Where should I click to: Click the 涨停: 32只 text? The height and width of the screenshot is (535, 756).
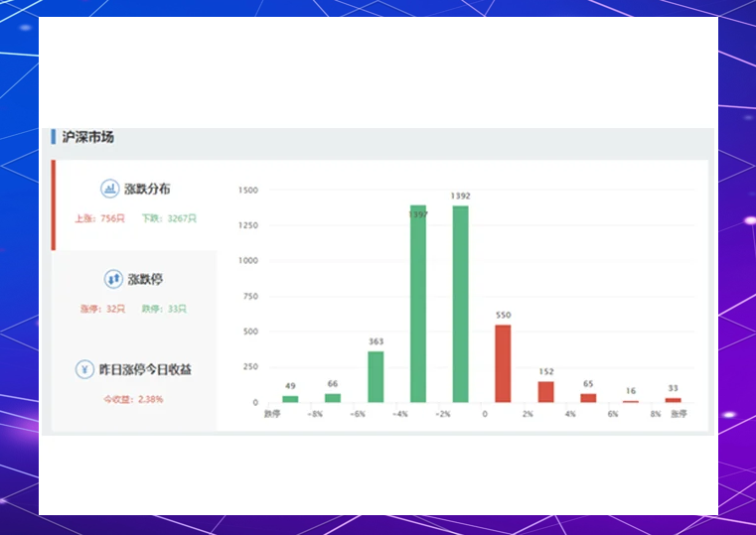click(103, 309)
